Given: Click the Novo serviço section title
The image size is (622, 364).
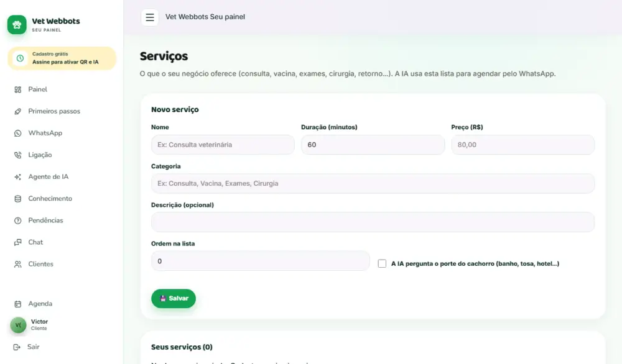Looking at the screenshot, I should (175, 110).
